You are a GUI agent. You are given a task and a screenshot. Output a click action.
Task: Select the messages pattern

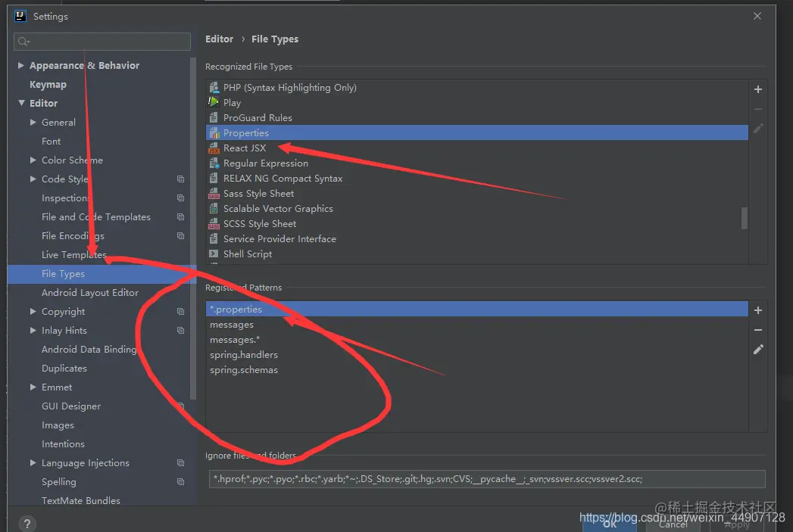[477, 325]
